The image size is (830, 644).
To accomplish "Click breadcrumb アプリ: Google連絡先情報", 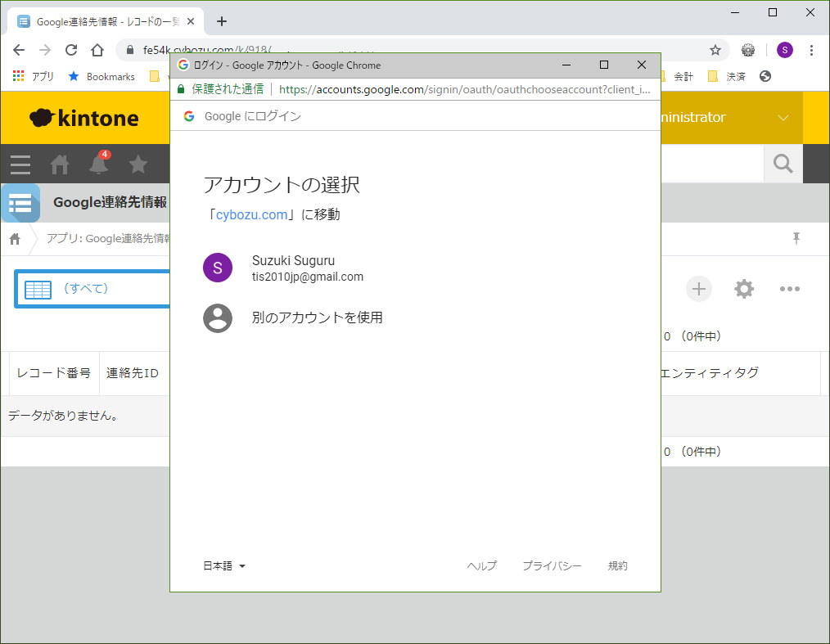I will (x=108, y=239).
